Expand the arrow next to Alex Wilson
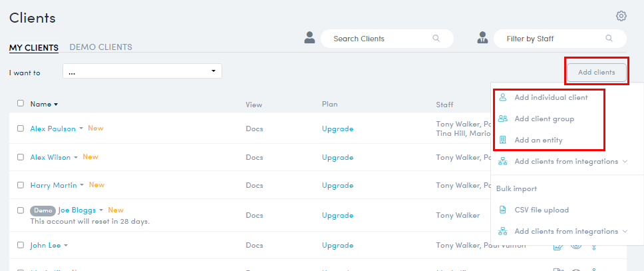 [76, 158]
